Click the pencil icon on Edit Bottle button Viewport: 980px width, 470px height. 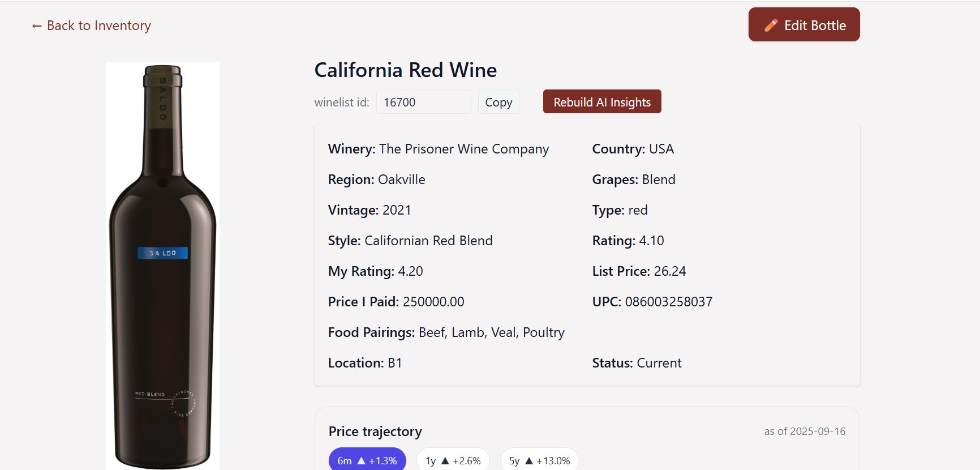click(771, 24)
